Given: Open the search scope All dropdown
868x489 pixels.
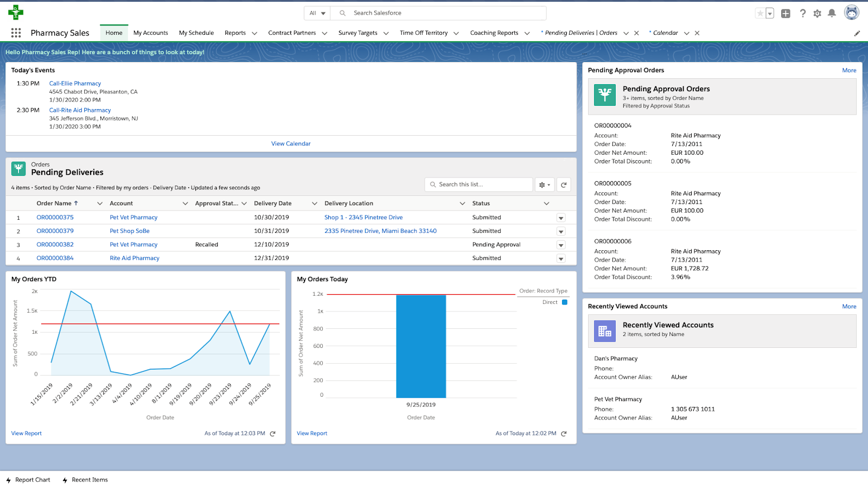Looking at the screenshot, I should (x=317, y=13).
